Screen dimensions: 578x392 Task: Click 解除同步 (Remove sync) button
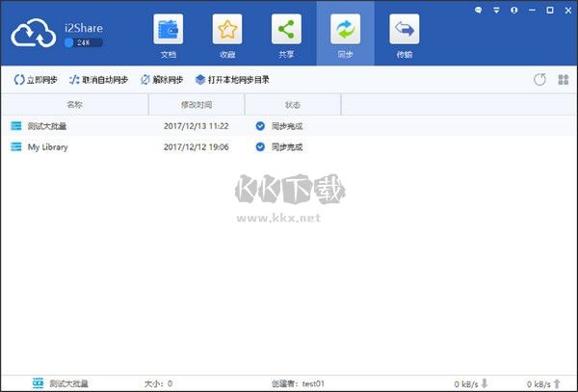(x=161, y=80)
